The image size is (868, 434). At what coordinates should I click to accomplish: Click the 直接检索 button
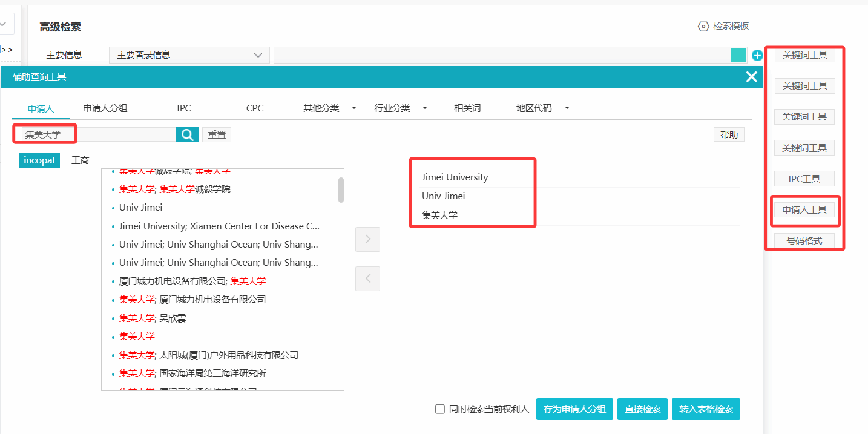[x=643, y=409]
